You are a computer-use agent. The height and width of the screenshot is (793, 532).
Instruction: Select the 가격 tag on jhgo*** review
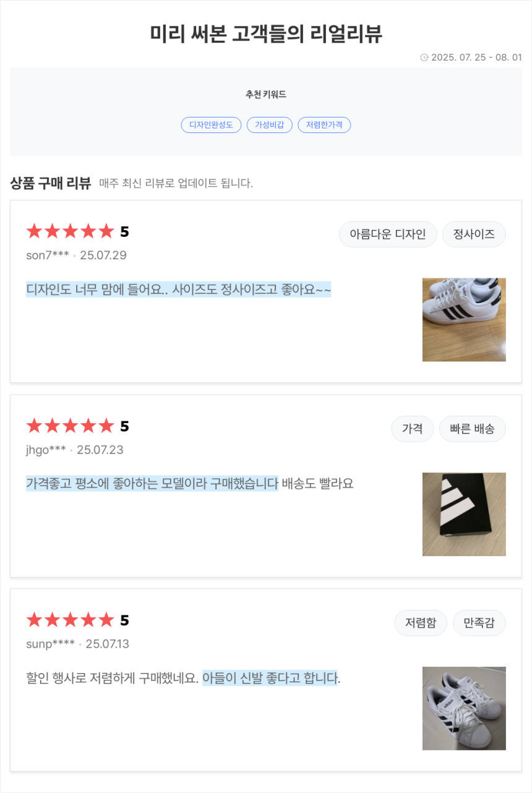click(x=412, y=429)
